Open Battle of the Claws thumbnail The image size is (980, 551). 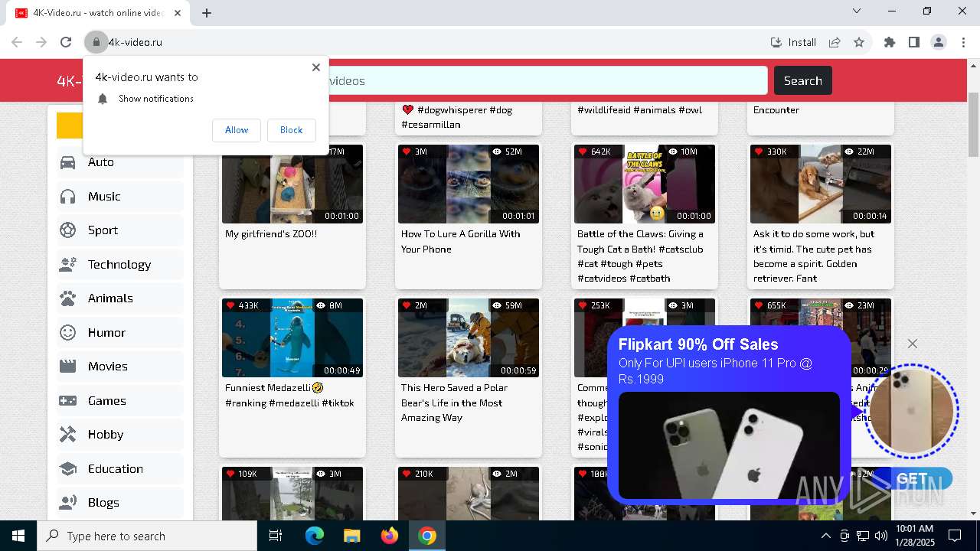pyautogui.click(x=645, y=184)
